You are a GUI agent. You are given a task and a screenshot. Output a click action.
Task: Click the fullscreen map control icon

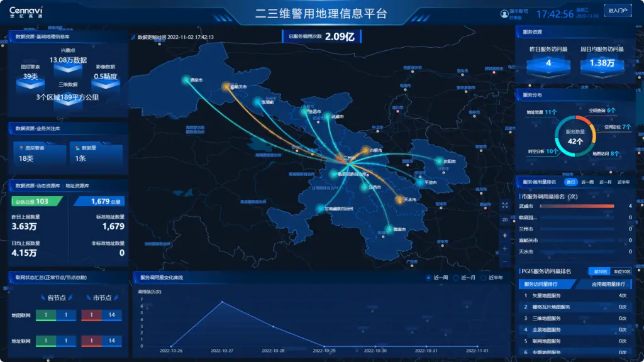pyautogui.click(x=504, y=206)
